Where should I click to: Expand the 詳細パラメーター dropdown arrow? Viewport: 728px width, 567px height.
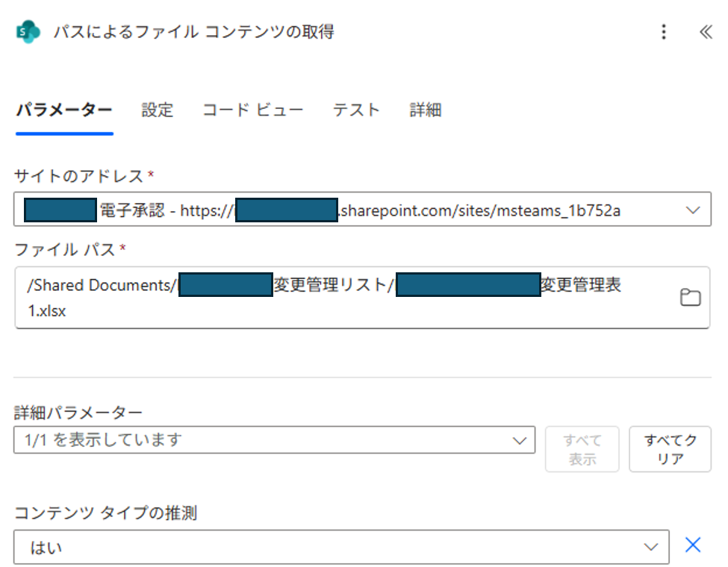pos(520,440)
